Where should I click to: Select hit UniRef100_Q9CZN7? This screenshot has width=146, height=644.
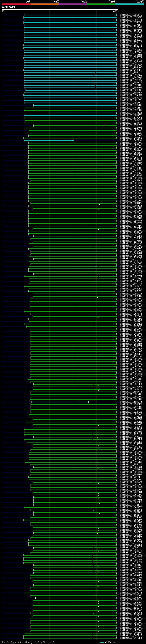131,218
